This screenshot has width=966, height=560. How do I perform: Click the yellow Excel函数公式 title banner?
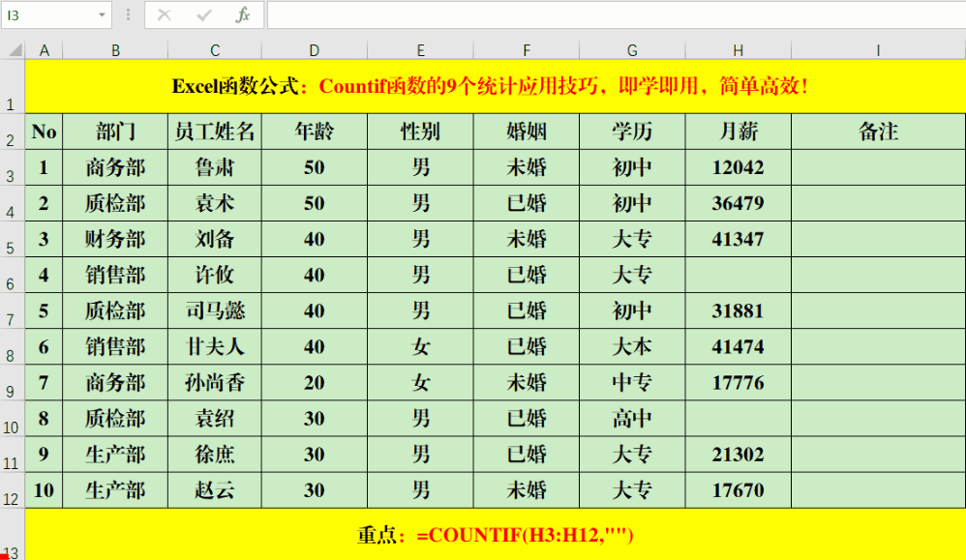(484, 87)
